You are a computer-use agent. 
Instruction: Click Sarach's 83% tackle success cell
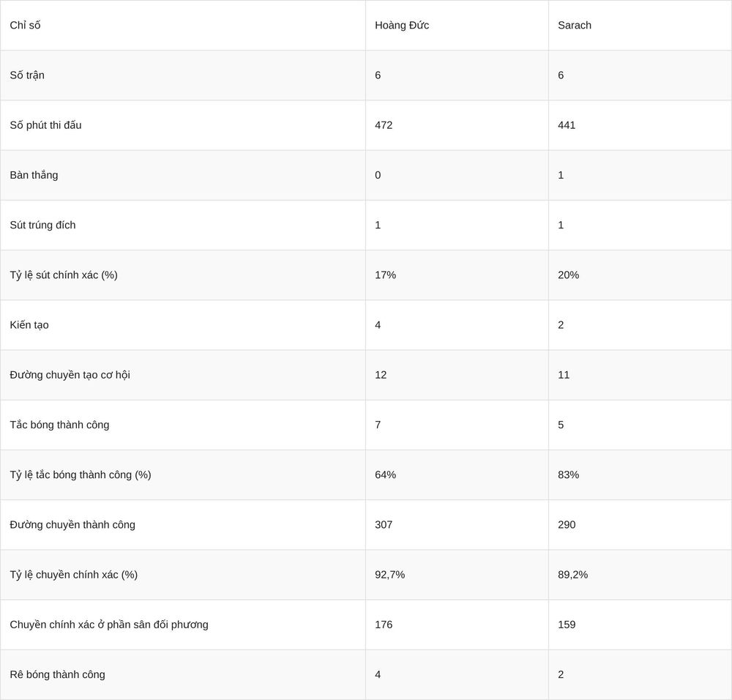click(568, 475)
